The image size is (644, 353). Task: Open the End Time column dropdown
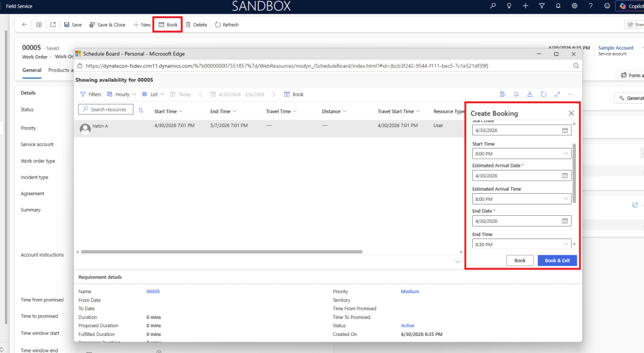[235, 111]
